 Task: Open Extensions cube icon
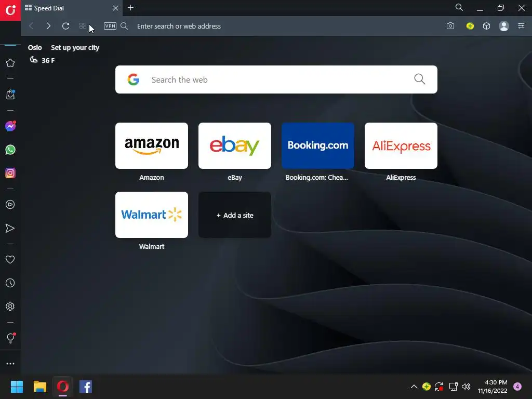coord(486,26)
